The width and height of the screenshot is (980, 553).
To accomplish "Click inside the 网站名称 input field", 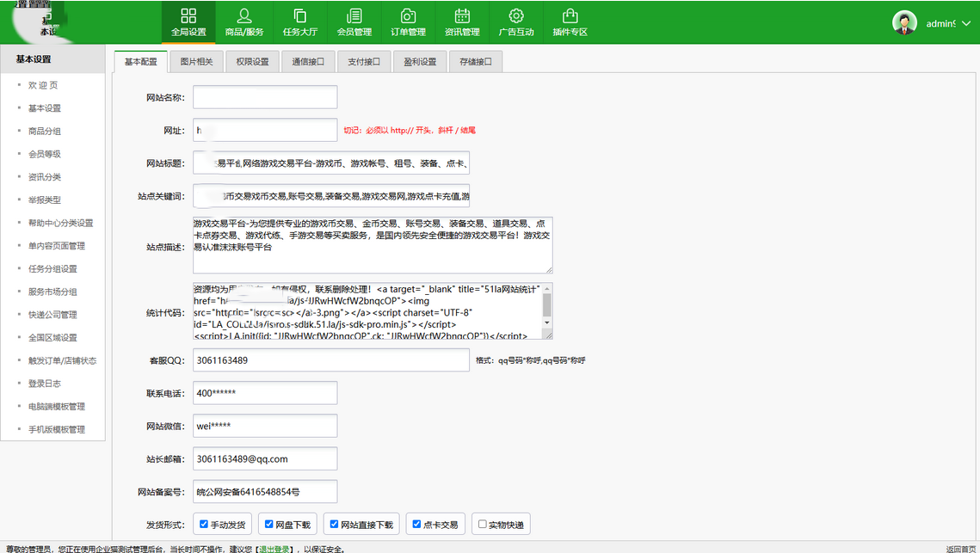I will tap(264, 97).
